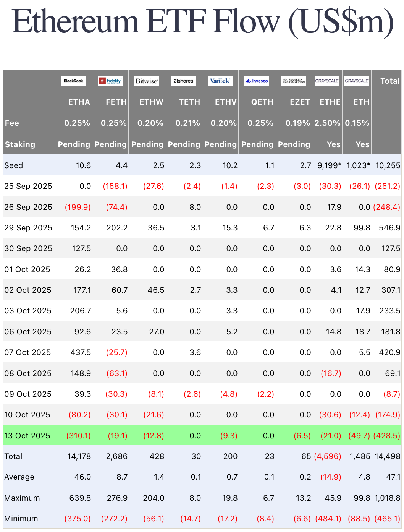Click the Minimum row label
Screen dimensions: 404x532
pos(21,519)
